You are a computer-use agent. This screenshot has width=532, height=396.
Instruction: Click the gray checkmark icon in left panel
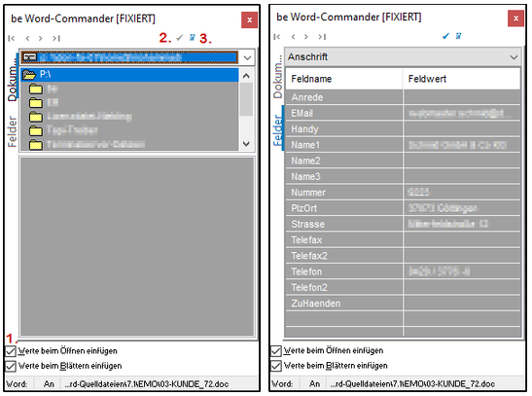coord(180,37)
